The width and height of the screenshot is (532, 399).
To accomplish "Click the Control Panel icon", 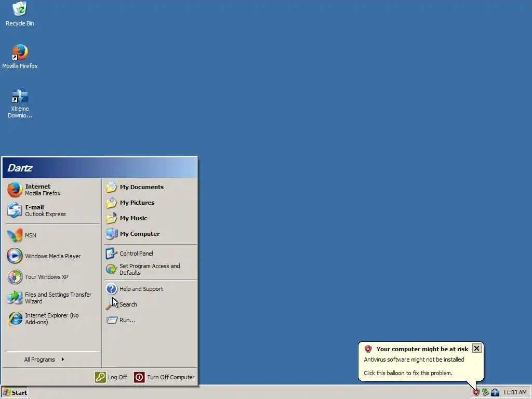I will [x=111, y=254].
